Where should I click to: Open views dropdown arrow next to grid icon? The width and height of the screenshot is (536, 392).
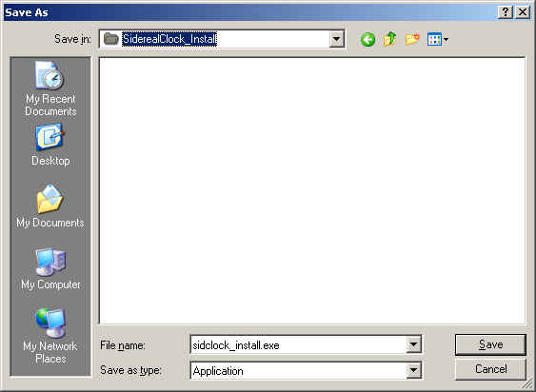446,40
